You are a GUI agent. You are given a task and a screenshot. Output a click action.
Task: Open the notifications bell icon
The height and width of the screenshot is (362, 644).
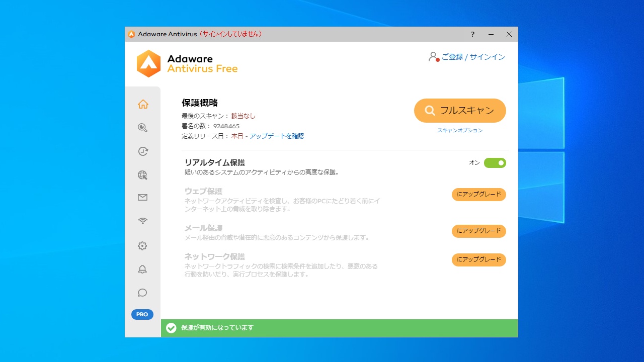[143, 269]
